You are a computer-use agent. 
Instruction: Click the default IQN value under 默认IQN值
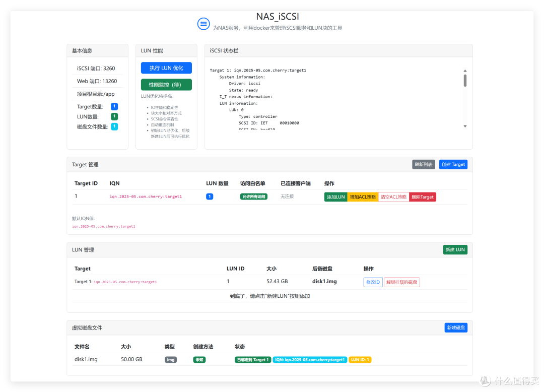pos(103,227)
